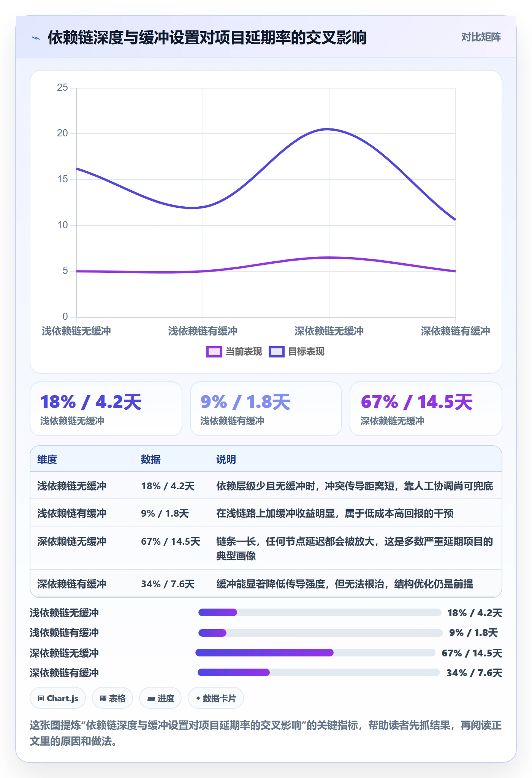Open the 18% / 4.2天 stat card

pyautogui.click(x=106, y=409)
